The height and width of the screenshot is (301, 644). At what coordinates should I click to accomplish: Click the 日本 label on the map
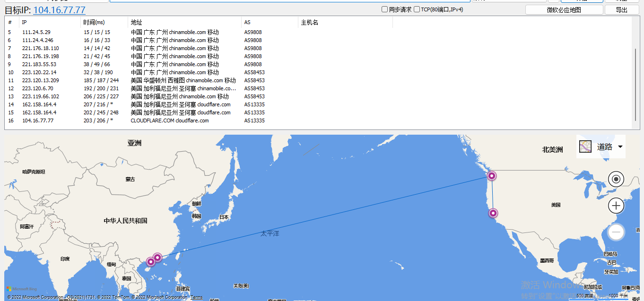pyautogui.click(x=224, y=217)
